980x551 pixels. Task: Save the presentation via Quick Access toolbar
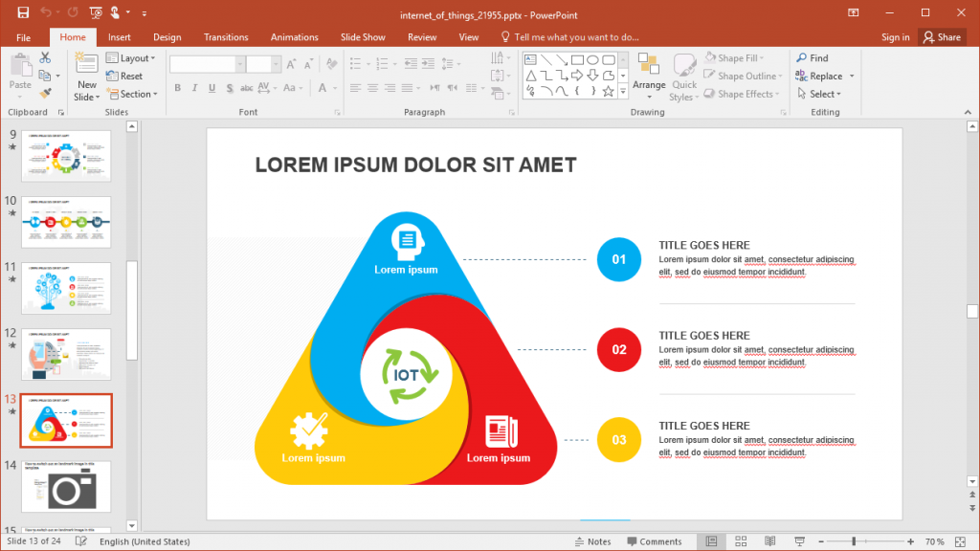(22, 13)
